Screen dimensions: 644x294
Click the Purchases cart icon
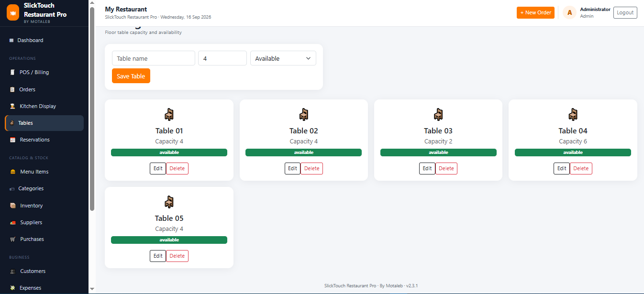click(x=12, y=239)
